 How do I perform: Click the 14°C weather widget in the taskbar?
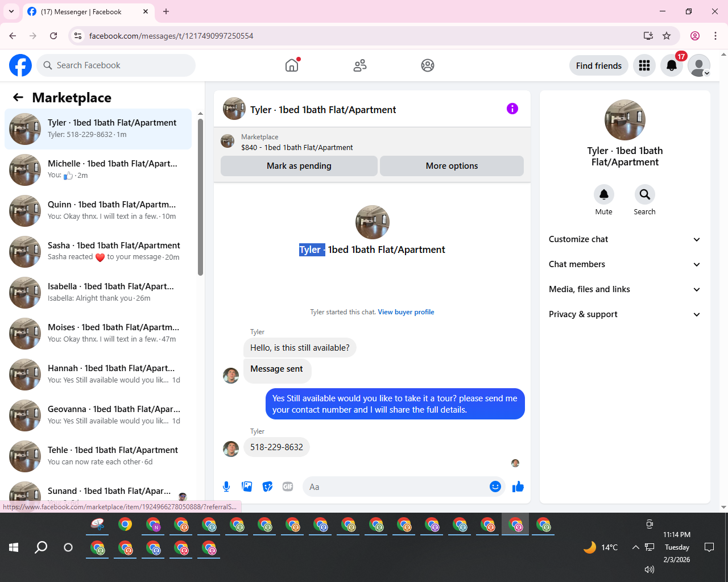pyautogui.click(x=601, y=547)
